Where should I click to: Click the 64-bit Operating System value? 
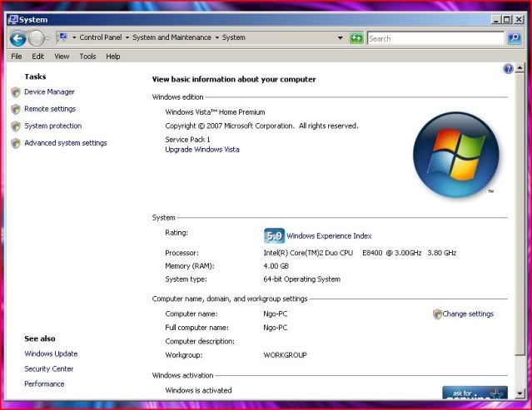[302, 279]
